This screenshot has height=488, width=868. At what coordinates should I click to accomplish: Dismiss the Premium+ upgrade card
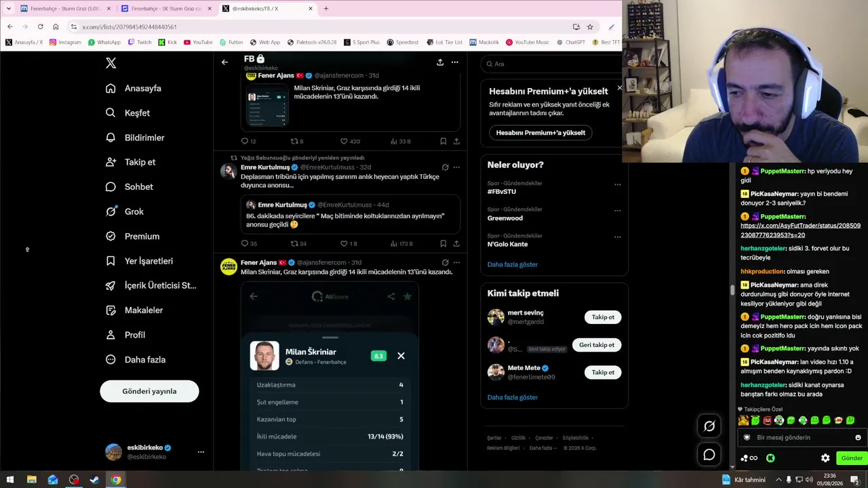click(619, 87)
